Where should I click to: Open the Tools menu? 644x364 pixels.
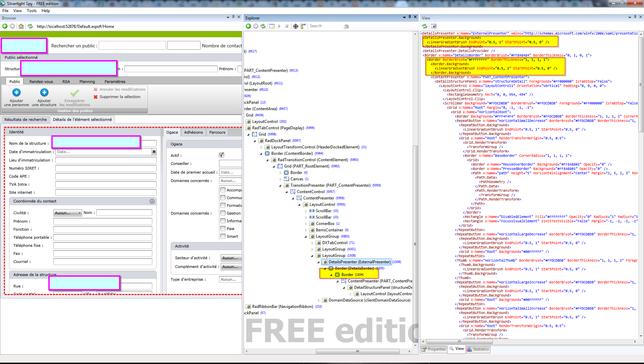coord(32,11)
